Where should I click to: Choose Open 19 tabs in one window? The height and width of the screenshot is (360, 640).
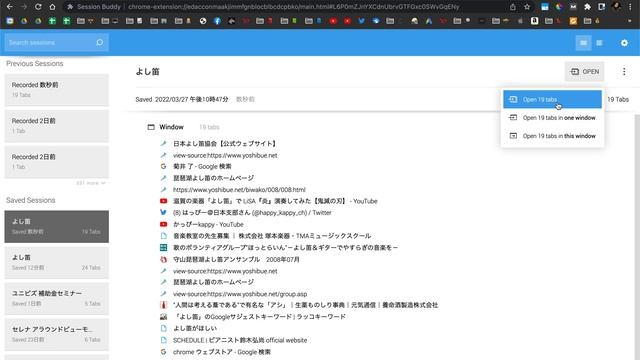pyautogui.click(x=552, y=118)
